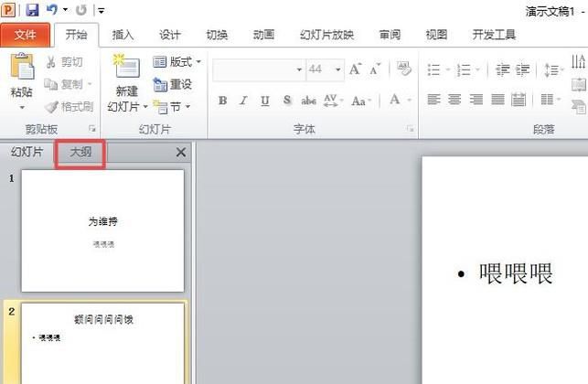Viewport: 588px width, 384px height.
Task: Open the 新建幻灯片 layout dropdown arrow
Action: tap(145, 107)
